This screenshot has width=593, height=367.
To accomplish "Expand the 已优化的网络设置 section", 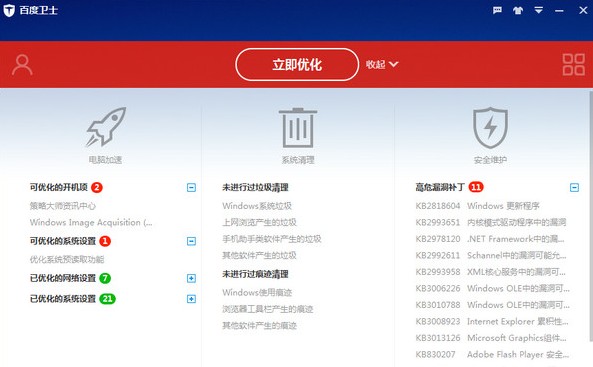I will (191, 278).
